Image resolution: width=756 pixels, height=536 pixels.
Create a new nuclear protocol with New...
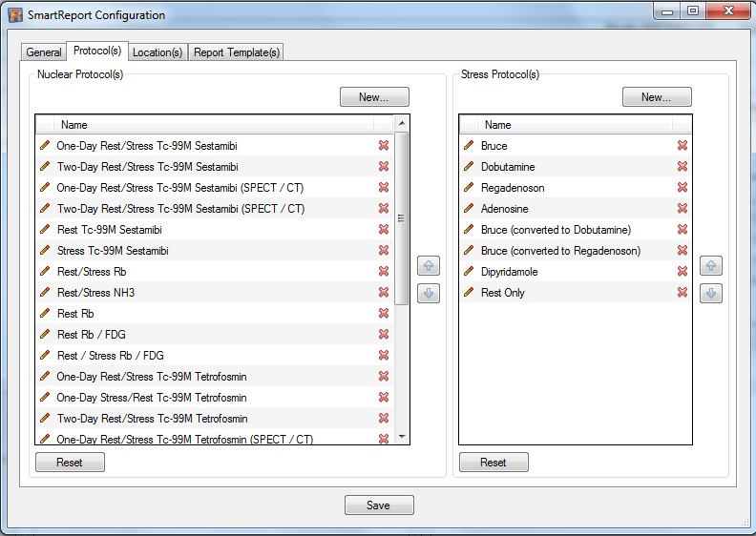click(374, 97)
